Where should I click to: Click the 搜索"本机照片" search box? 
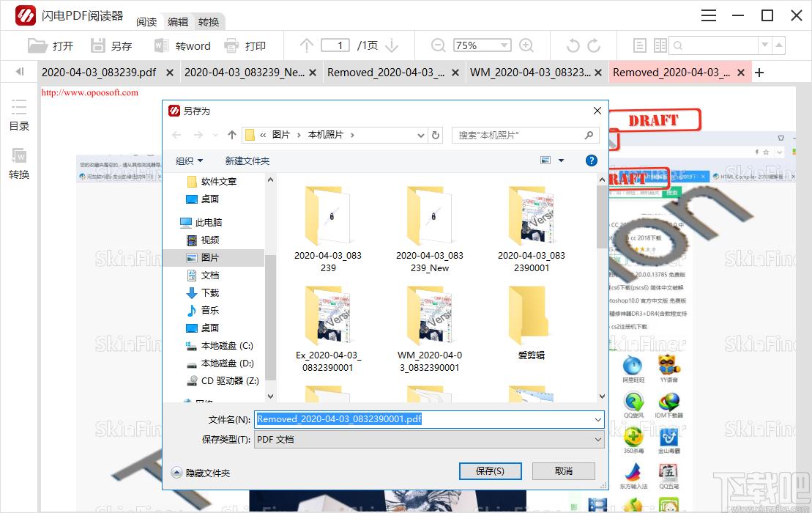[525, 135]
